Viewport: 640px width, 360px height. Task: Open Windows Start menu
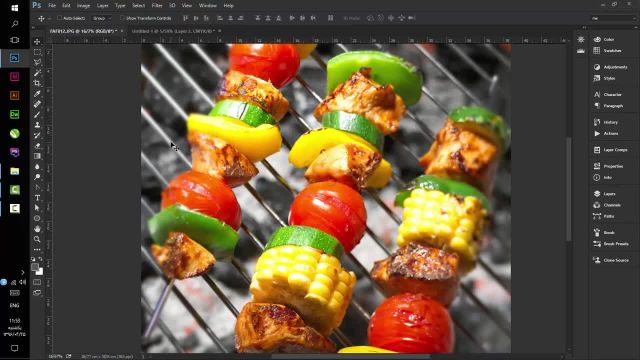(14, 8)
